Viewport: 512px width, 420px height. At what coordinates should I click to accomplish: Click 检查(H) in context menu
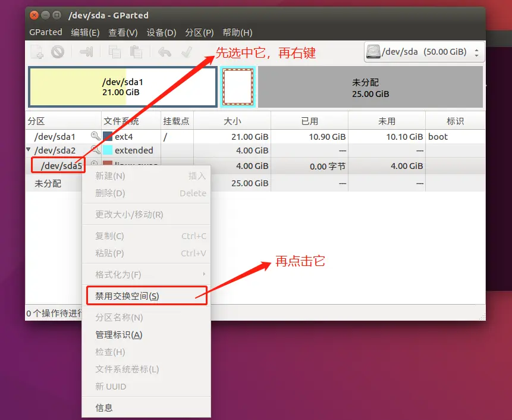click(x=146, y=352)
